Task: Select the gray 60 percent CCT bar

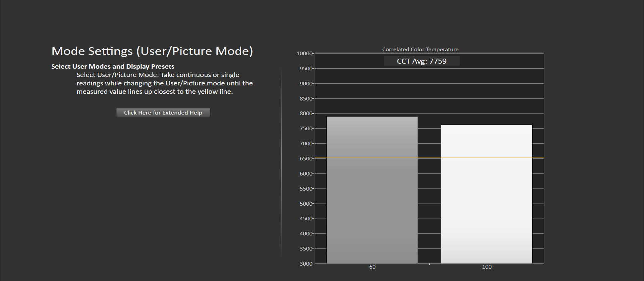Action: (372, 190)
